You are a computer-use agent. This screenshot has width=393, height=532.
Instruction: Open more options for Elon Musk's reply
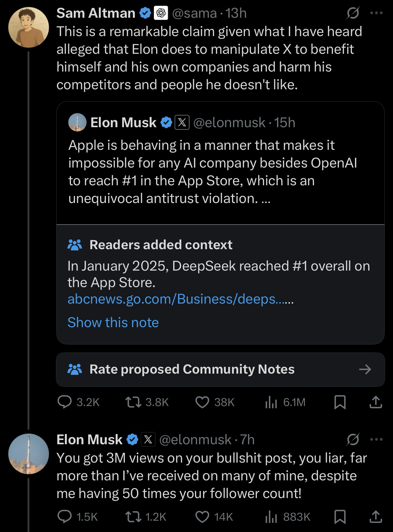(376, 440)
